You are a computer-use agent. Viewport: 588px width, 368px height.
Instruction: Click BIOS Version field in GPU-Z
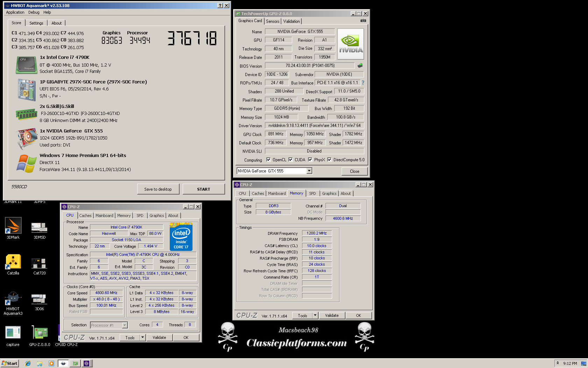pos(310,66)
